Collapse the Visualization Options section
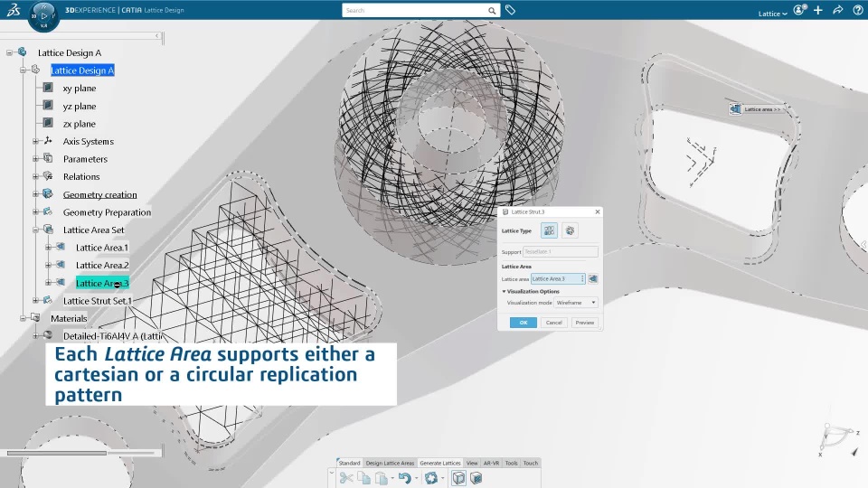The image size is (868, 488). click(504, 291)
